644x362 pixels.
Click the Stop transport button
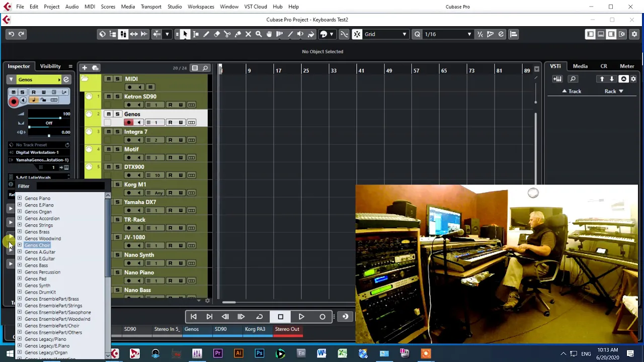[x=280, y=317]
